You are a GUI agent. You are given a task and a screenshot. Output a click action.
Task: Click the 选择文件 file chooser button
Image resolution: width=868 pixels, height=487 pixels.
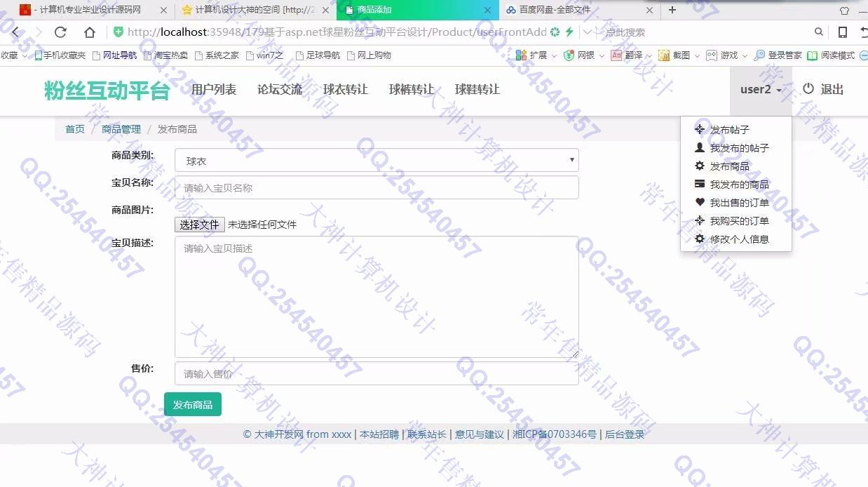pos(200,225)
